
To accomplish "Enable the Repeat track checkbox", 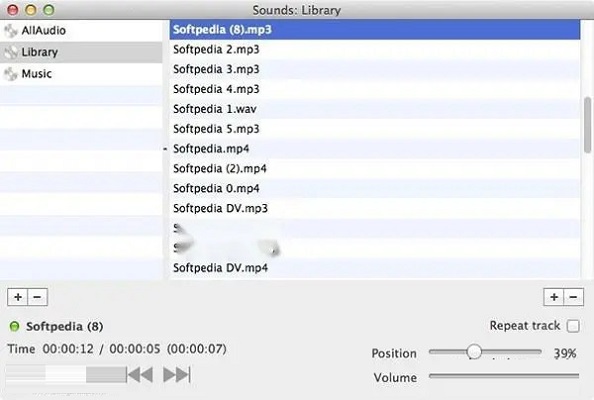I will click(573, 326).
